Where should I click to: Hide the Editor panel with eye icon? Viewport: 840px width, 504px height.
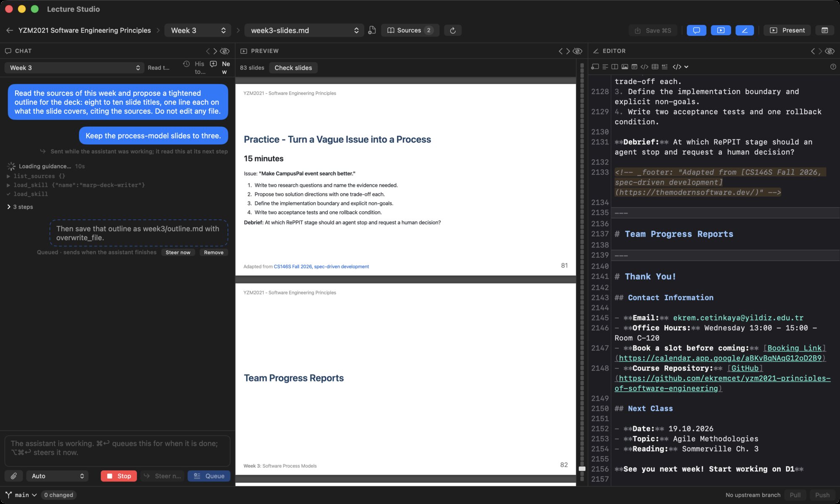830,51
